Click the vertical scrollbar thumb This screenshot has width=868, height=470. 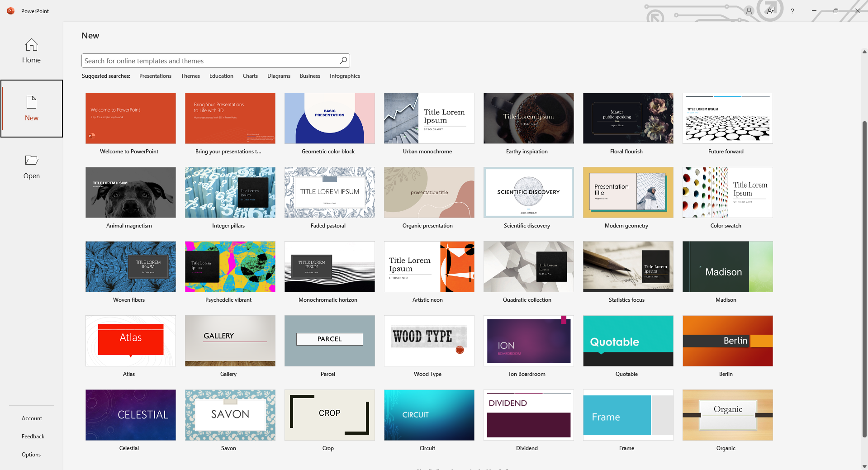pyautogui.click(x=864, y=279)
